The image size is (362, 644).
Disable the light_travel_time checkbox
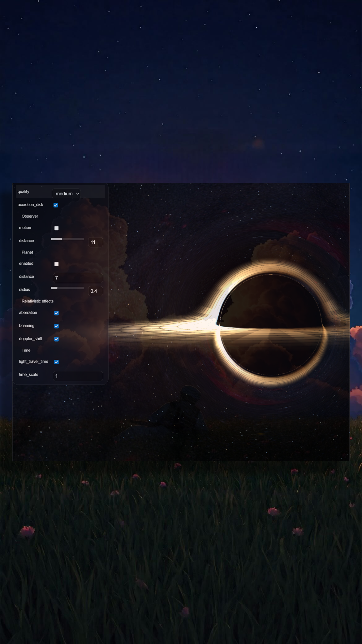coord(56,362)
